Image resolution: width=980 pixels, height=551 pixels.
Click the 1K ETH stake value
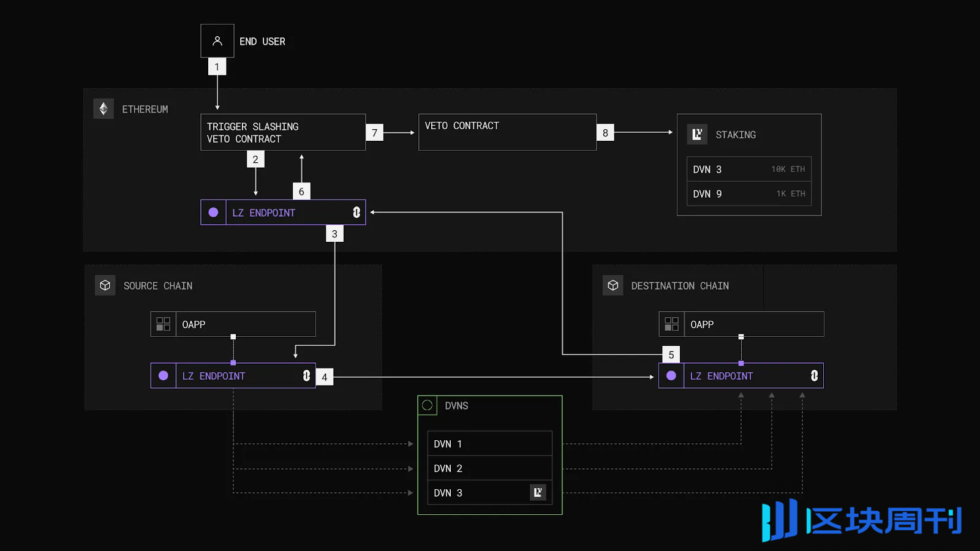click(791, 193)
